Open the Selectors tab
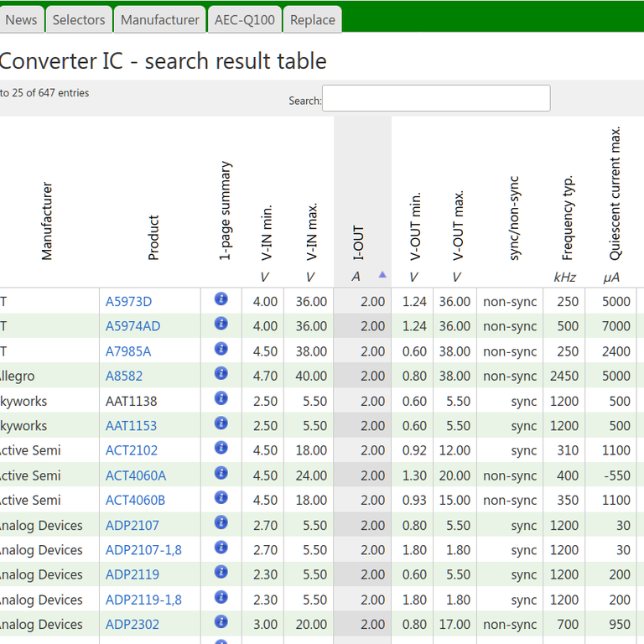This screenshot has height=644, width=644. coord(79,20)
